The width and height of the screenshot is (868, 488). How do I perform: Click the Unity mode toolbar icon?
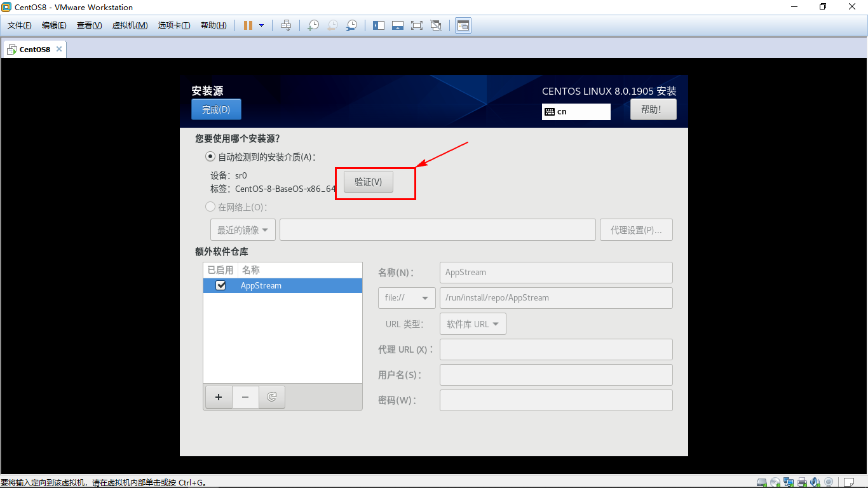point(436,25)
